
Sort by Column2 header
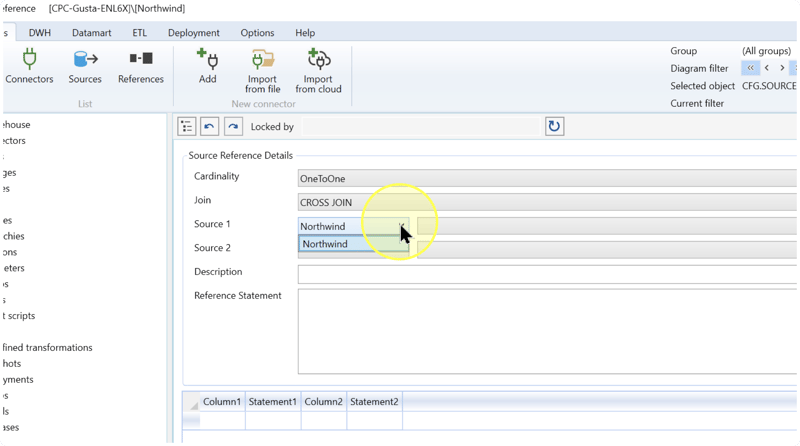[x=323, y=402]
